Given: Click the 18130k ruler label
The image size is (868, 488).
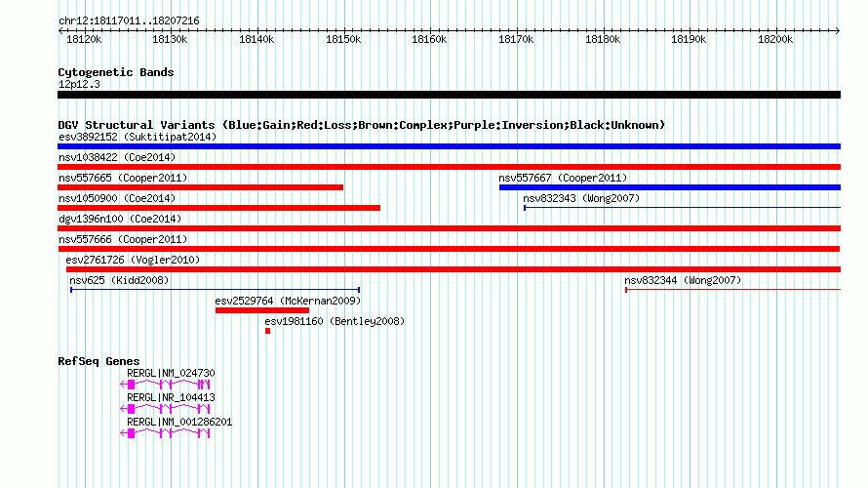Looking at the screenshot, I should click(x=170, y=39).
